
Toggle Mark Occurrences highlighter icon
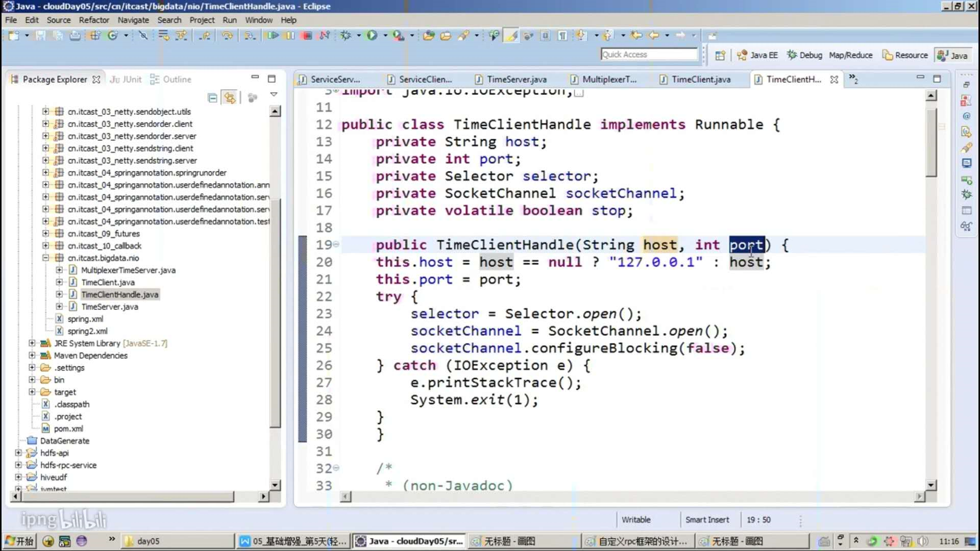coord(511,35)
